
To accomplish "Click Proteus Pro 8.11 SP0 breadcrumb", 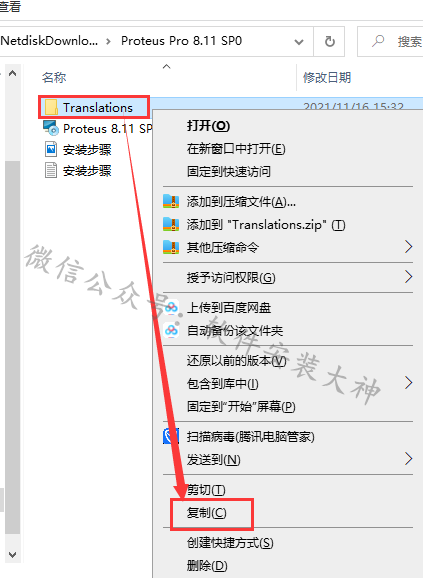I will 181,41.
